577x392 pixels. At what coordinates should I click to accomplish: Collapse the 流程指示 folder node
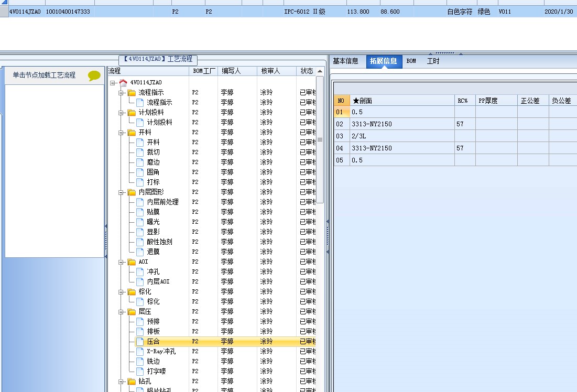pos(121,93)
